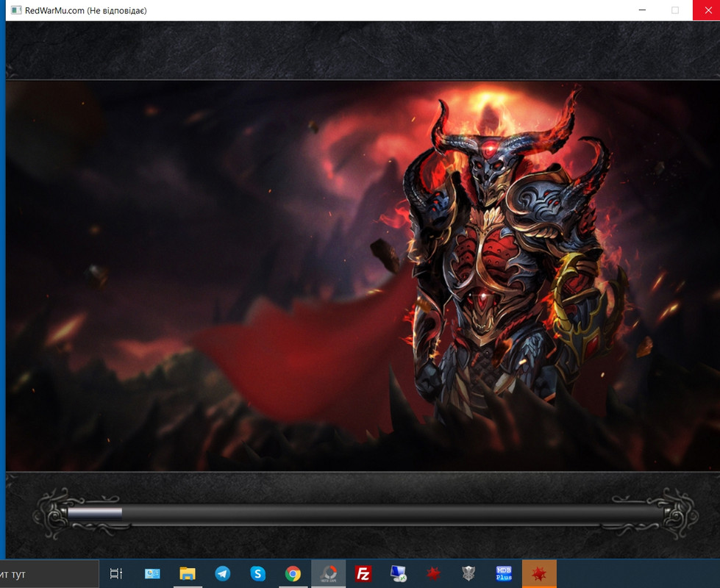Open File Explorer from the taskbar
This screenshot has height=588, width=720.
[x=188, y=573]
